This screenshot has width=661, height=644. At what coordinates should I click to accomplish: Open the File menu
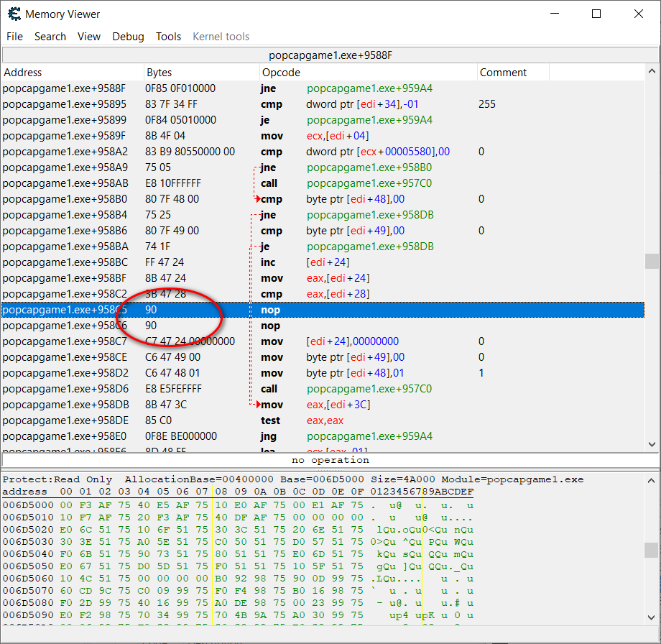point(15,37)
